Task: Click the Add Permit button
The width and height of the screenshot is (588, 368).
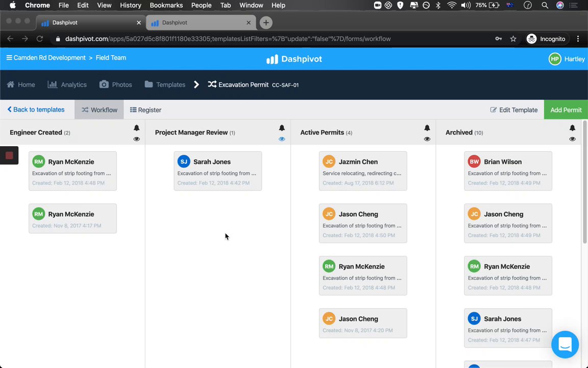Action: click(x=566, y=110)
